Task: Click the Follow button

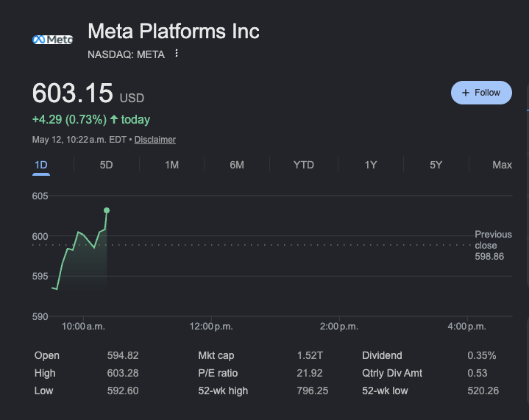Action: tap(481, 93)
